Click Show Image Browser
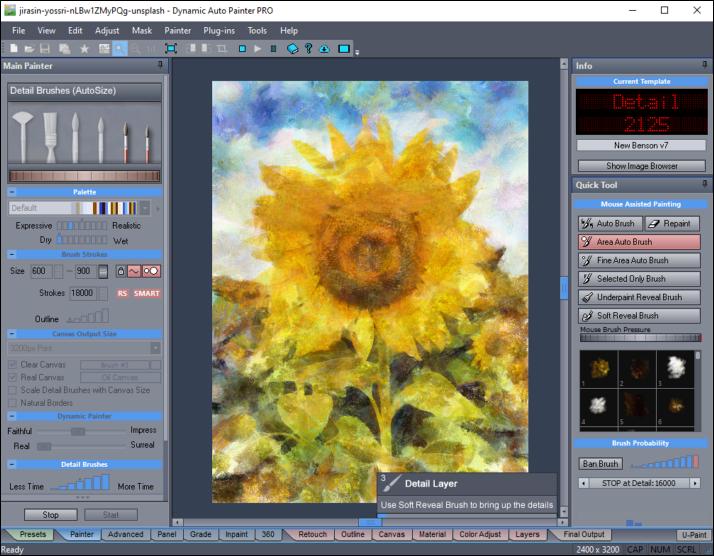The height and width of the screenshot is (556, 714). [642, 166]
